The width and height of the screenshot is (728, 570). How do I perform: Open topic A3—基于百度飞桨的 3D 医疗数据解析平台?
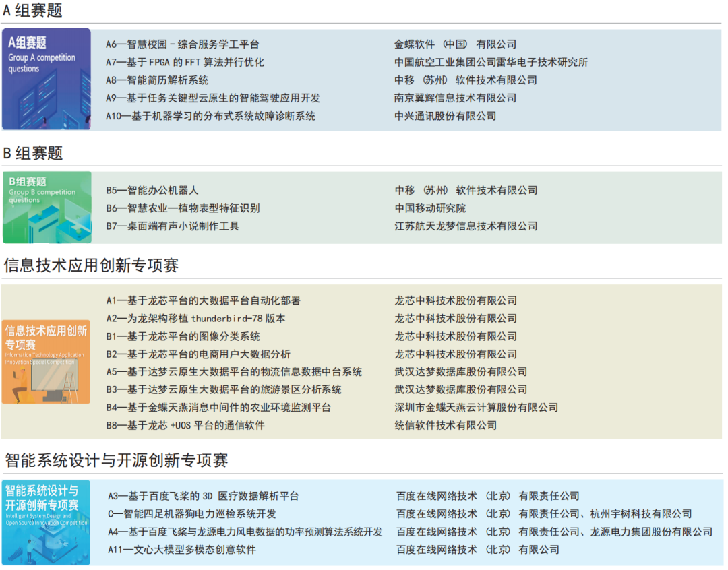click(204, 496)
